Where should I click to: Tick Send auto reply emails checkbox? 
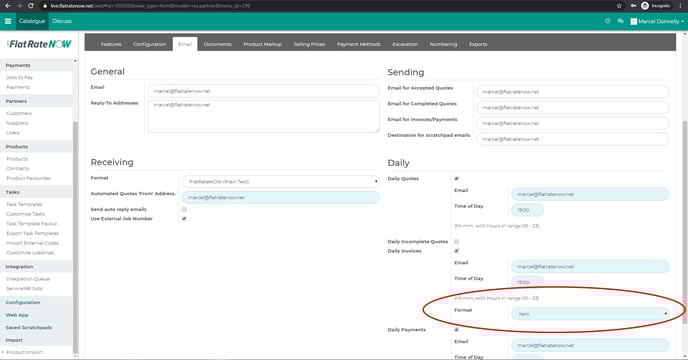pos(184,209)
